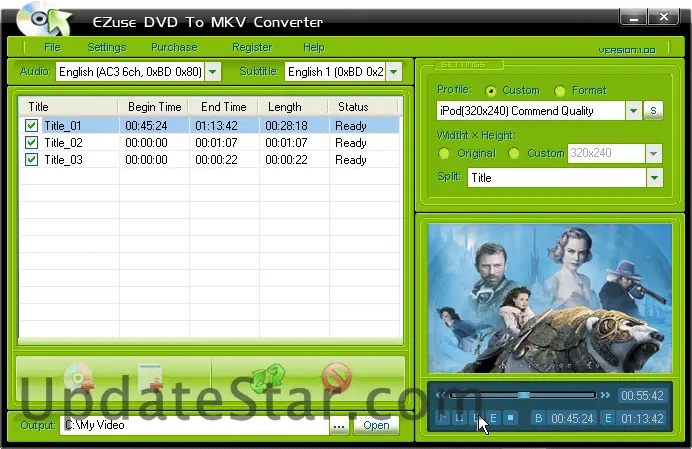Select the Custom profile radio button

pyautogui.click(x=490, y=91)
